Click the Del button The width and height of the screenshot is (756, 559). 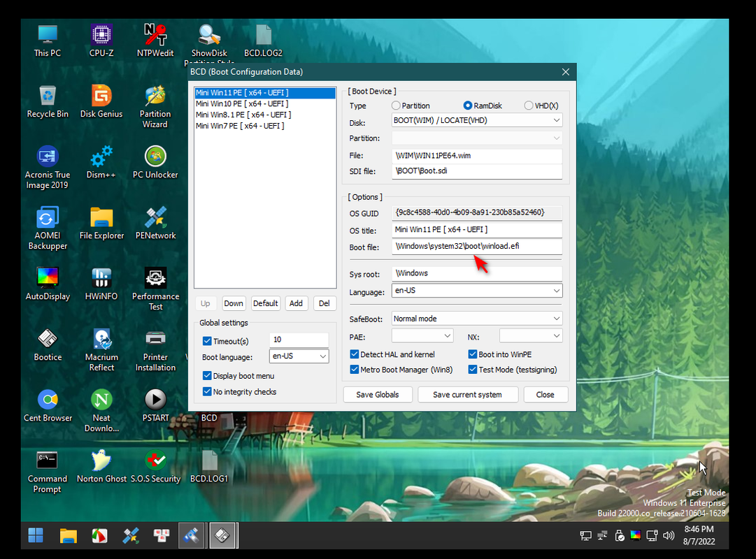tap(324, 303)
